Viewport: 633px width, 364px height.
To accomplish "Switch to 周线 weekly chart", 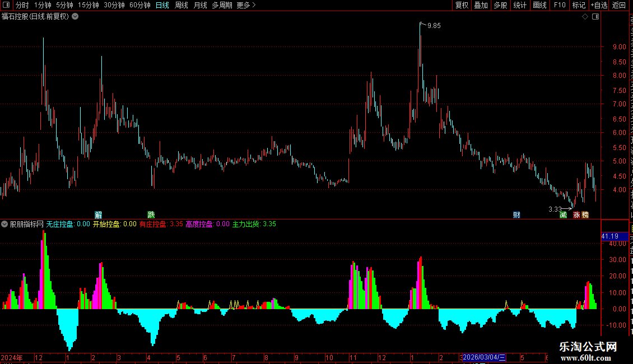I will pyautogui.click(x=181, y=5).
